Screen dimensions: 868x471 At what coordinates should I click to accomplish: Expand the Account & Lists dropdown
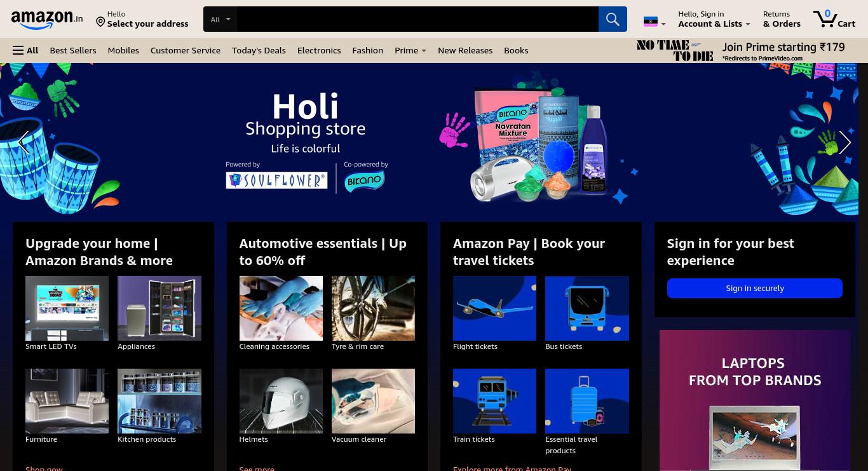click(x=714, y=19)
